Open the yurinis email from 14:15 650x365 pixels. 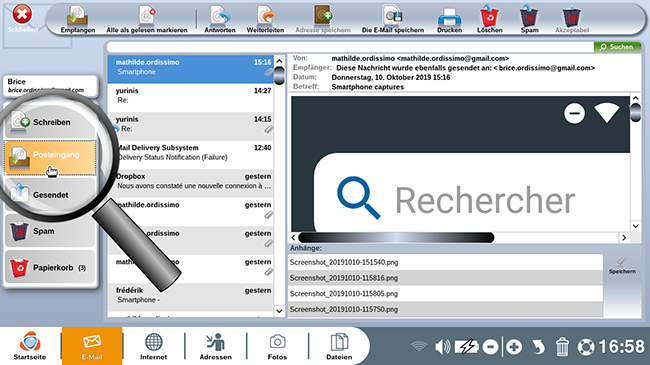pyautogui.click(x=190, y=126)
